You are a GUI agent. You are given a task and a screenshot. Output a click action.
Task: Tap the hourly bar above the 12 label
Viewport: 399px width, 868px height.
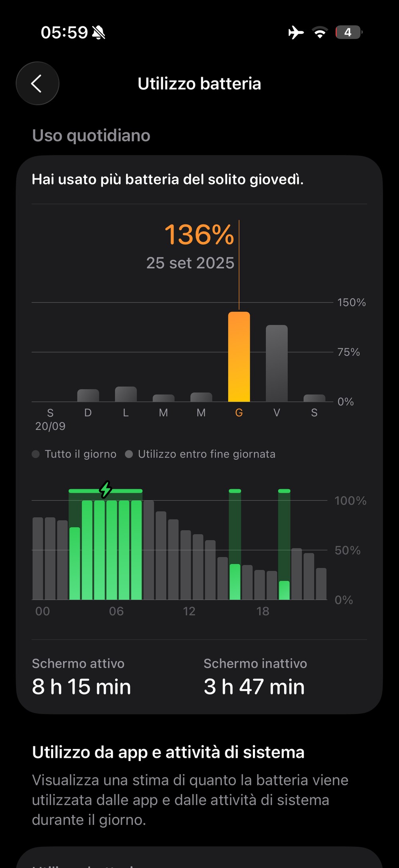(x=186, y=565)
